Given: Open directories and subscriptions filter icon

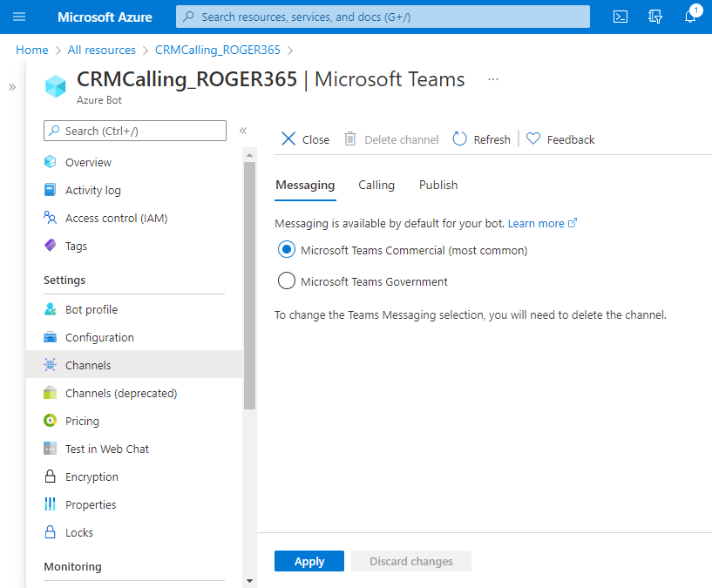Looking at the screenshot, I should 655,17.
